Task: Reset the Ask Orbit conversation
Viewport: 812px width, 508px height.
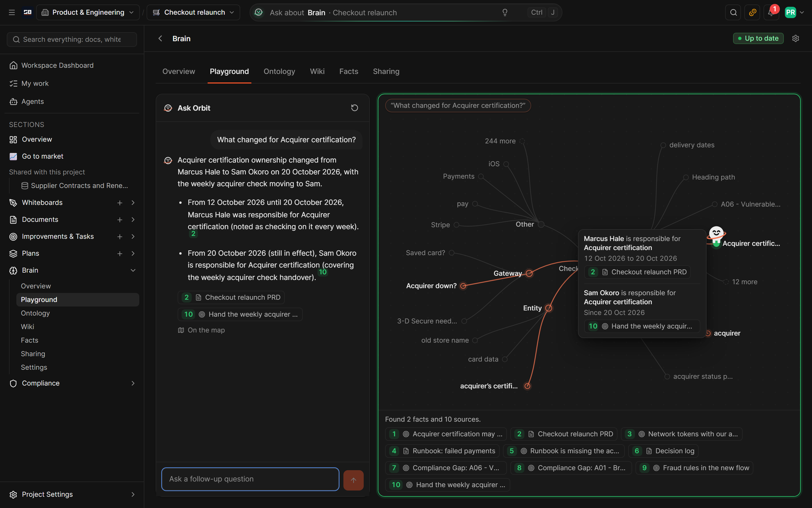Action: [x=354, y=108]
